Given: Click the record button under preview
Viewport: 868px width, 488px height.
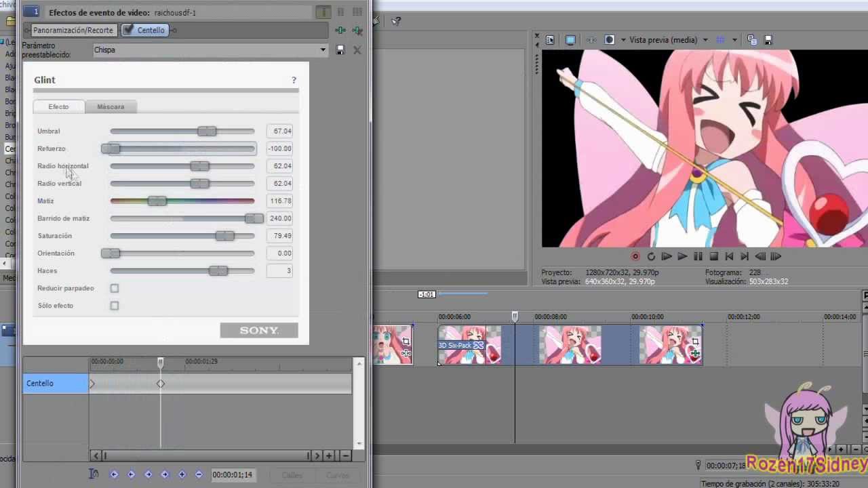Looking at the screenshot, I should [x=635, y=256].
